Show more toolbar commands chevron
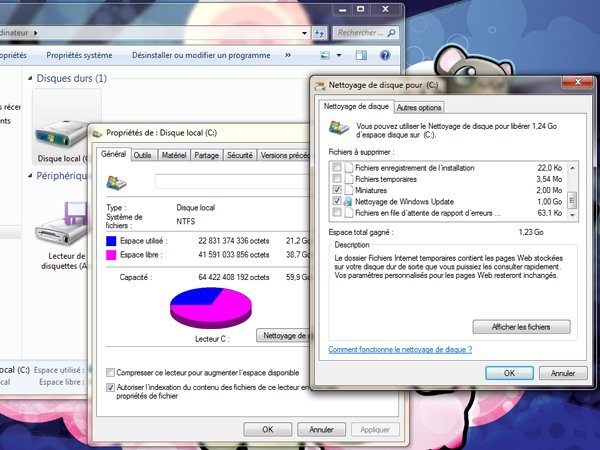Screen dimensions: 600x450 click(x=288, y=55)
